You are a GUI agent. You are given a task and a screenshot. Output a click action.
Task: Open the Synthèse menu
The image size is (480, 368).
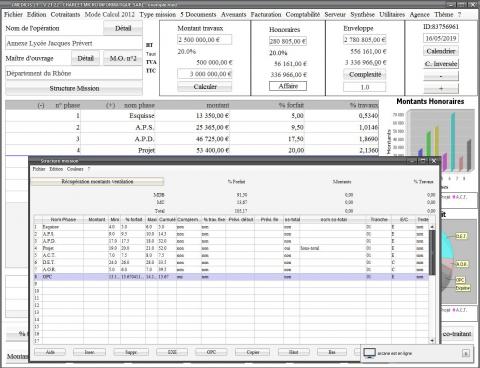click(362, 15)
